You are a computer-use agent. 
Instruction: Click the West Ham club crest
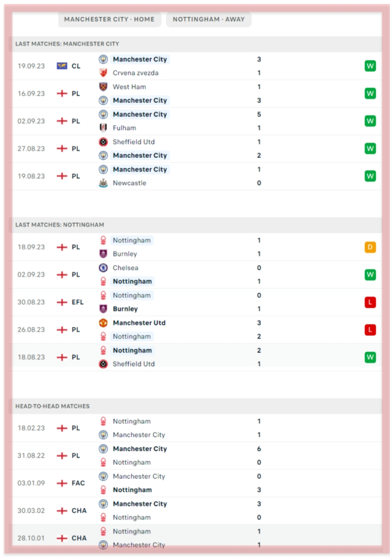click(103, 87)
